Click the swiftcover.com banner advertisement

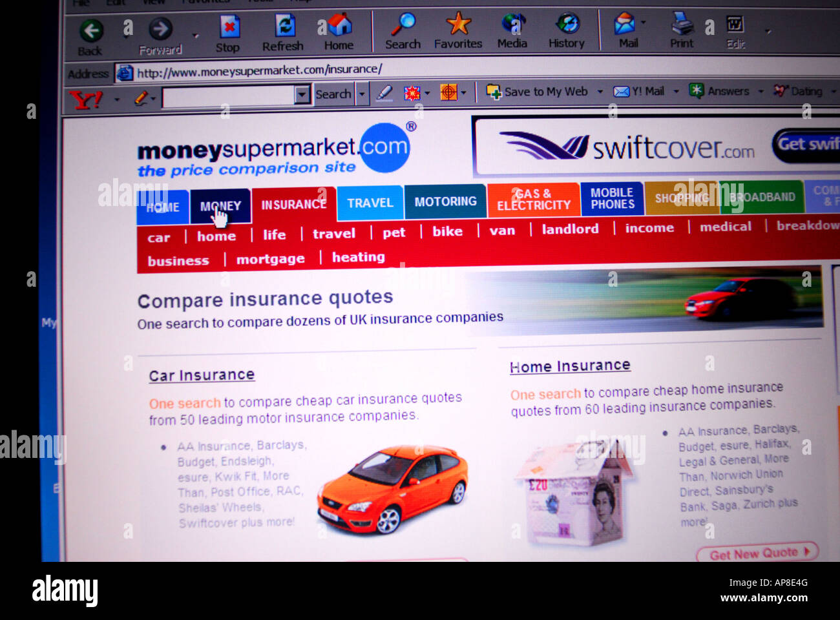(656, 145)
